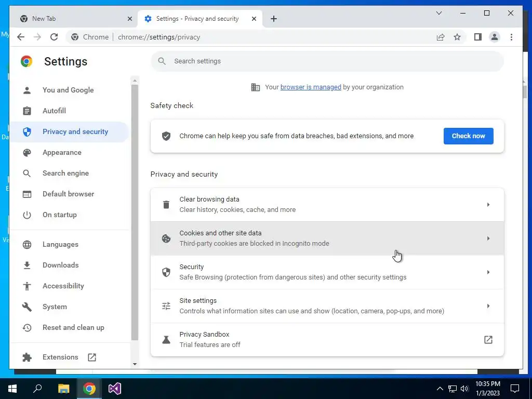Run safety check with Check now
The image size is (532, 399).
click(x=468, y=136)
